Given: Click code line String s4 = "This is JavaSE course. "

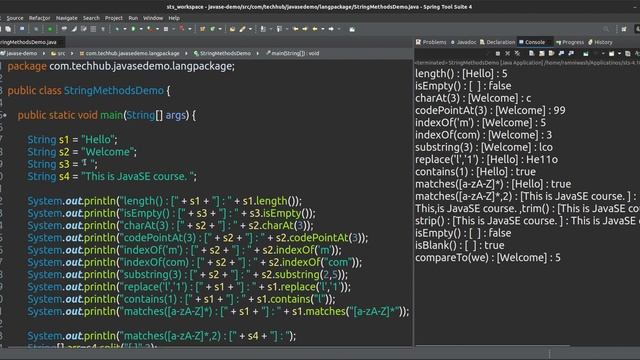Looking at the screenshot, I should pyautogui.click(x=112, y=176).
